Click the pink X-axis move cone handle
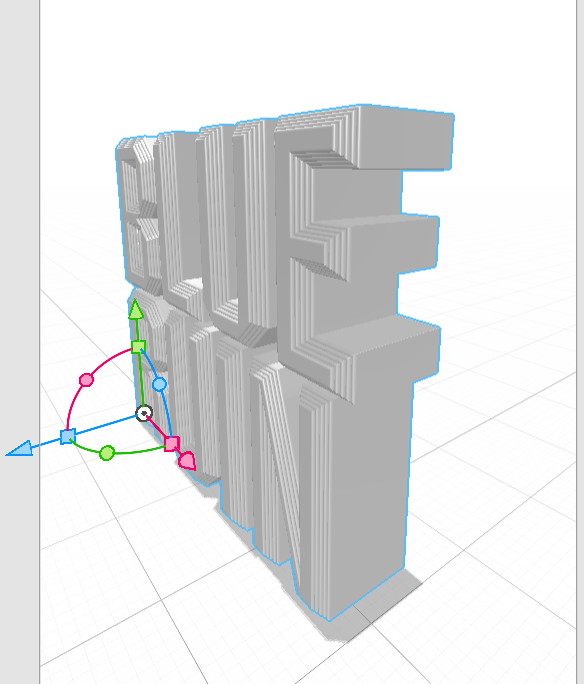Viewport: 584px width, 684px height. [188, 461]
